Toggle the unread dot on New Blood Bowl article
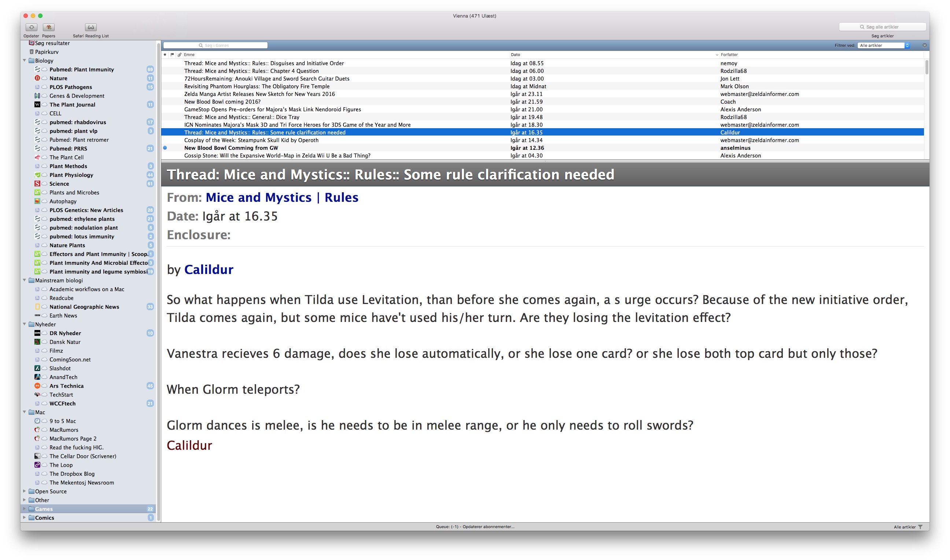Image resolution: width=950 pixels, height=560 pixels. pos(165,148)
